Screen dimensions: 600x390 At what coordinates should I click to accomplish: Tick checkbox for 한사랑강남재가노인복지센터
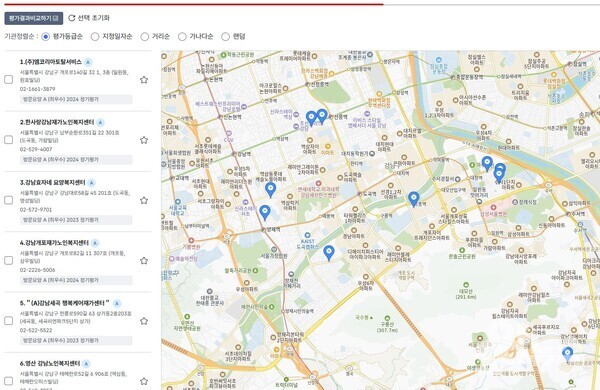coord(8,140)
